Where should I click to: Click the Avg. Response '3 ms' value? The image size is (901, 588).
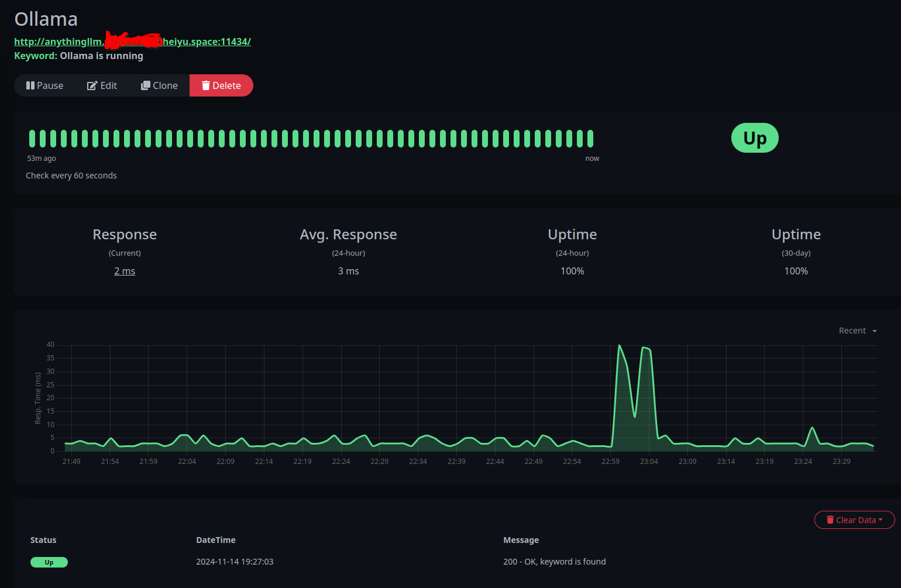[349, 271]
